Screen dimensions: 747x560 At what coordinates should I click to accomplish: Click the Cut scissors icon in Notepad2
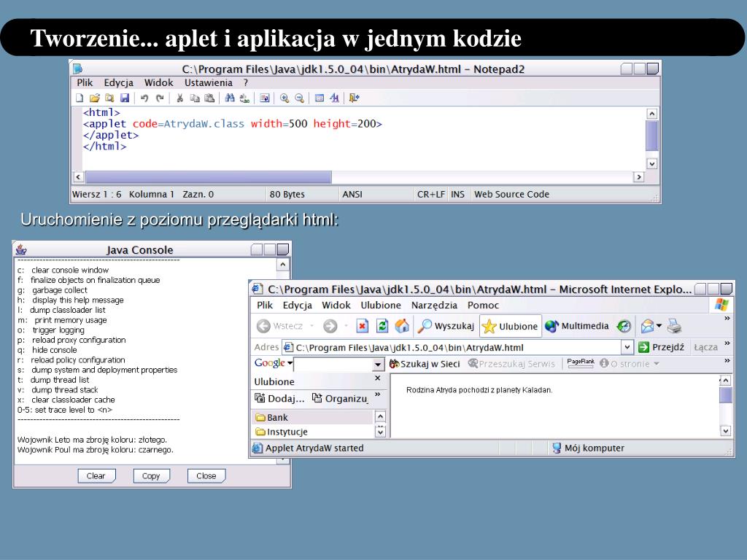pos(179,98)
